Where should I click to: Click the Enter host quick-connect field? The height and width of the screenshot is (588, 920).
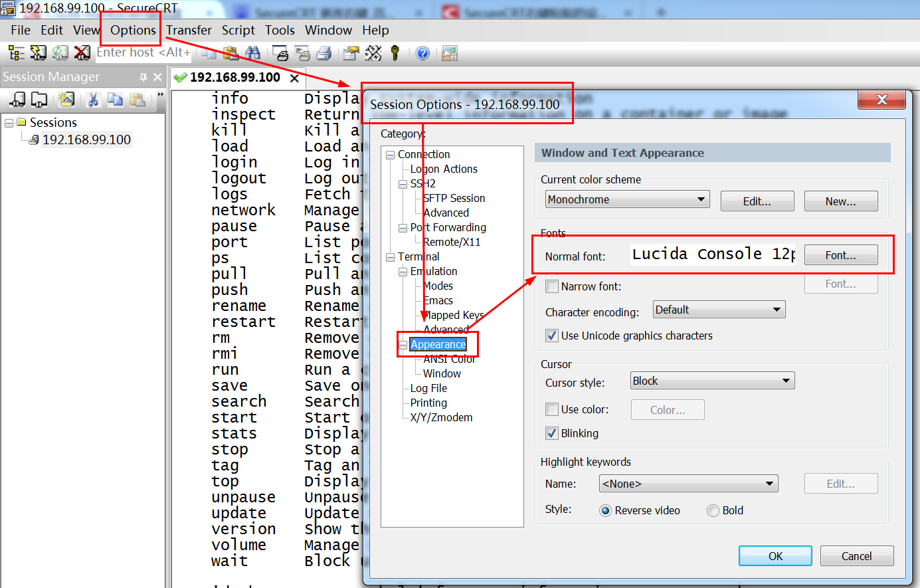point(144,52)
